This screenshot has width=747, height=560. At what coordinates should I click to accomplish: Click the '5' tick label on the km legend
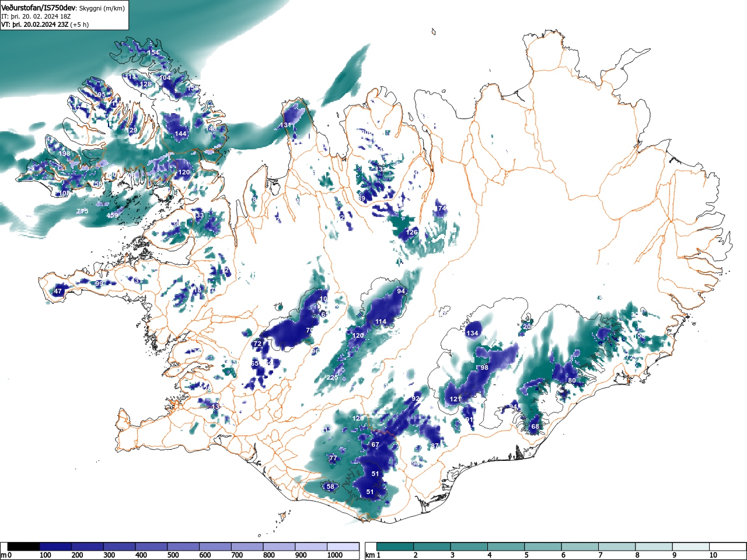click(x=526, y=555)
